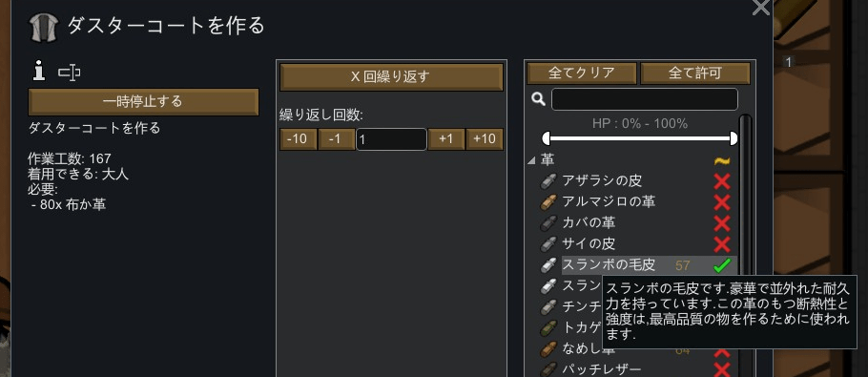
Task: Click the search magnifier icon
Action: pyautogui.click(x=538, y=99)
